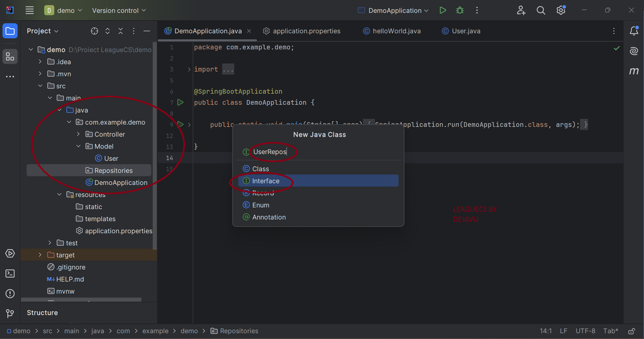This screenshot has height=339, width=644.
Task: Open the Notifications bell icon
Action: tap(634, 31)
